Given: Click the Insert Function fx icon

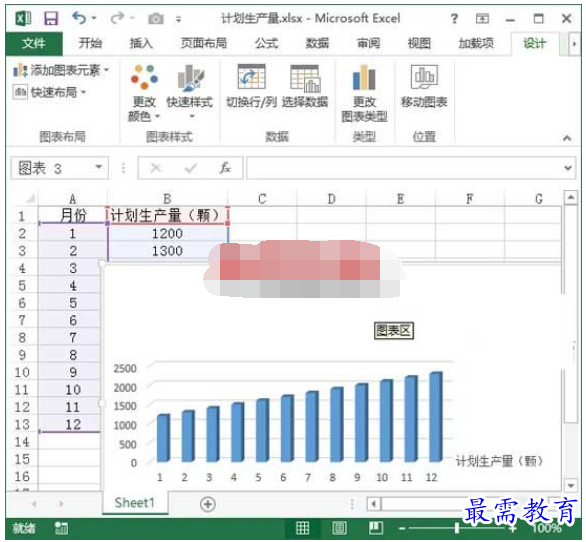Looking at the screenshot, I should (x=225, y=168).
